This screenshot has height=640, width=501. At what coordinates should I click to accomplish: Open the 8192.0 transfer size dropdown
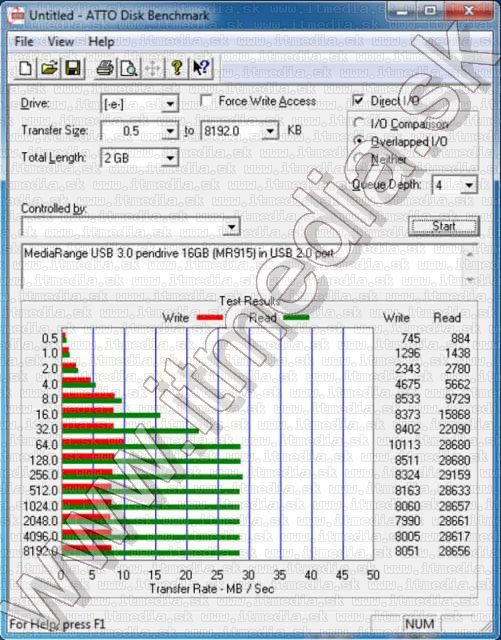(270, 131)
